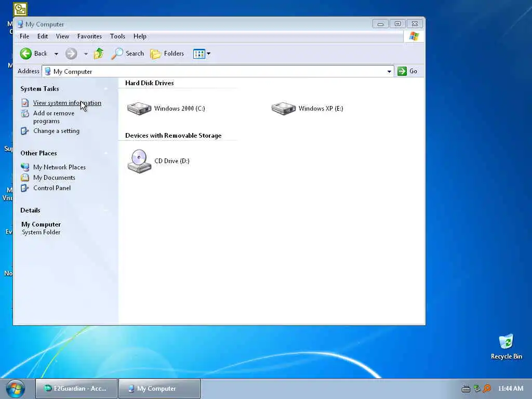532x399 pixels.
Task: Open the Views dropdown arrow
Action: point(209,54)
